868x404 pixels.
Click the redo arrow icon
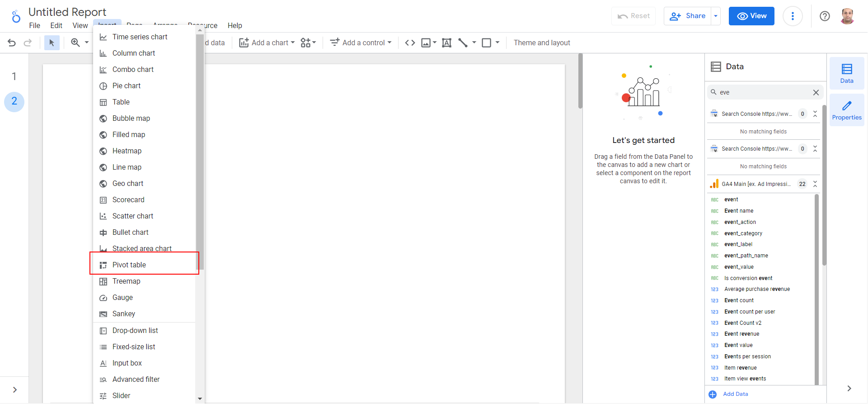point(28,43)
